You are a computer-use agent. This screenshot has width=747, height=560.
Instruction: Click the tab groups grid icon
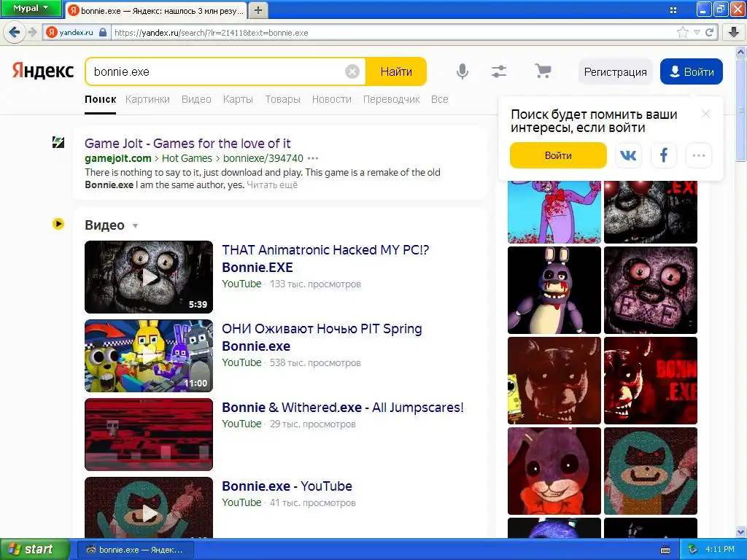(673, 10)
